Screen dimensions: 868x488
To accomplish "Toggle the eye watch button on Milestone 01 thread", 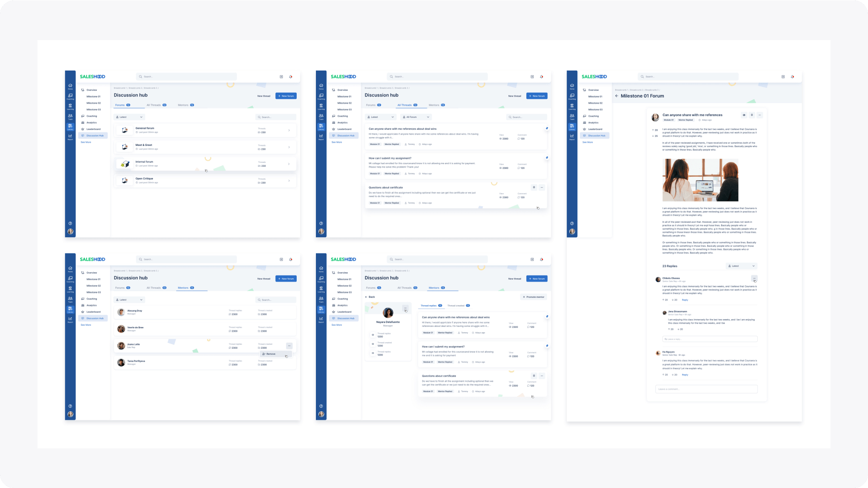I will 744,115.
